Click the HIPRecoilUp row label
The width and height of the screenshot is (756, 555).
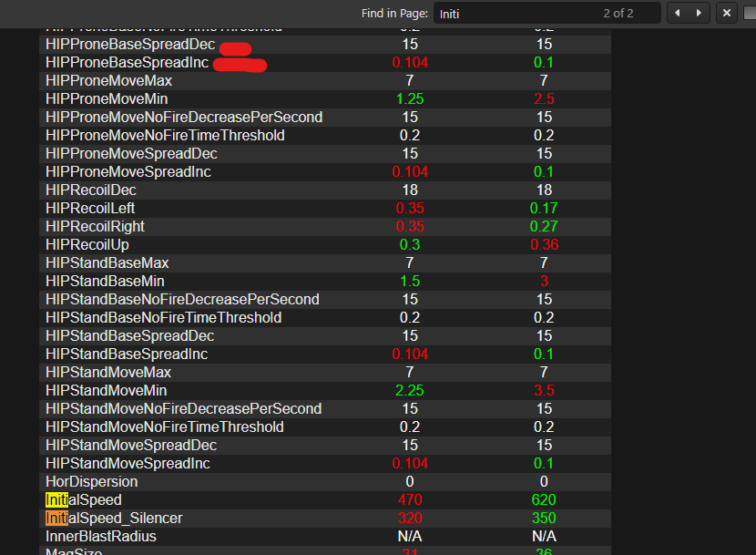click(x=87, y=244)
